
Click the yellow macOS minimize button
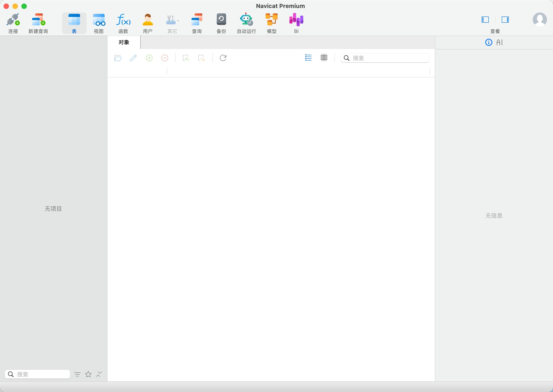point(15,6)
